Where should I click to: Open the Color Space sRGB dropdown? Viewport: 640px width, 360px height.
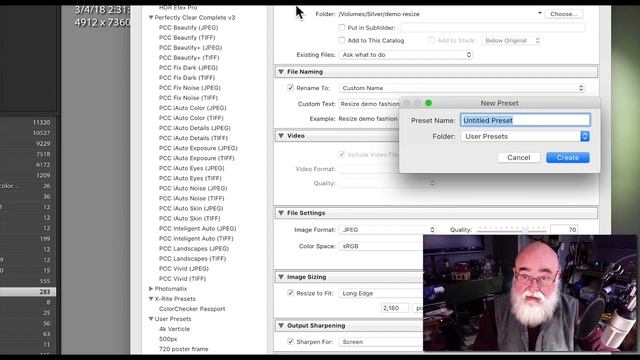[x=380, y=246]
